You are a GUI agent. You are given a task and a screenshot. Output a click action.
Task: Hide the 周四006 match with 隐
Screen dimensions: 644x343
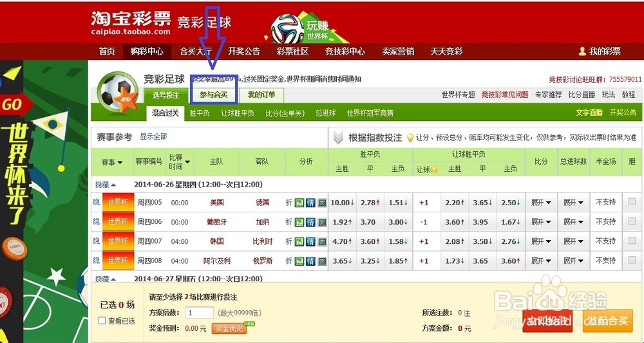click(97, 221)
